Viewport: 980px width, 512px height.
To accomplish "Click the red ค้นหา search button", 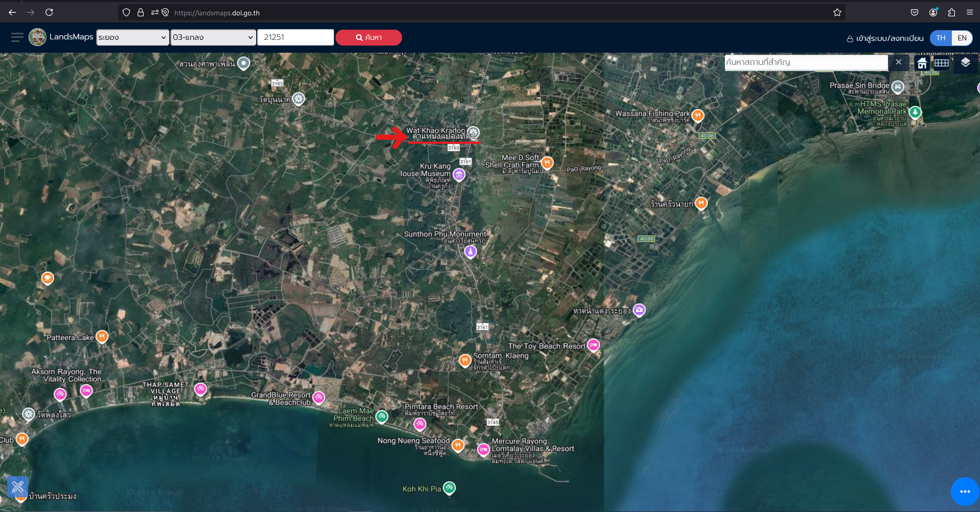I will 368,37.
